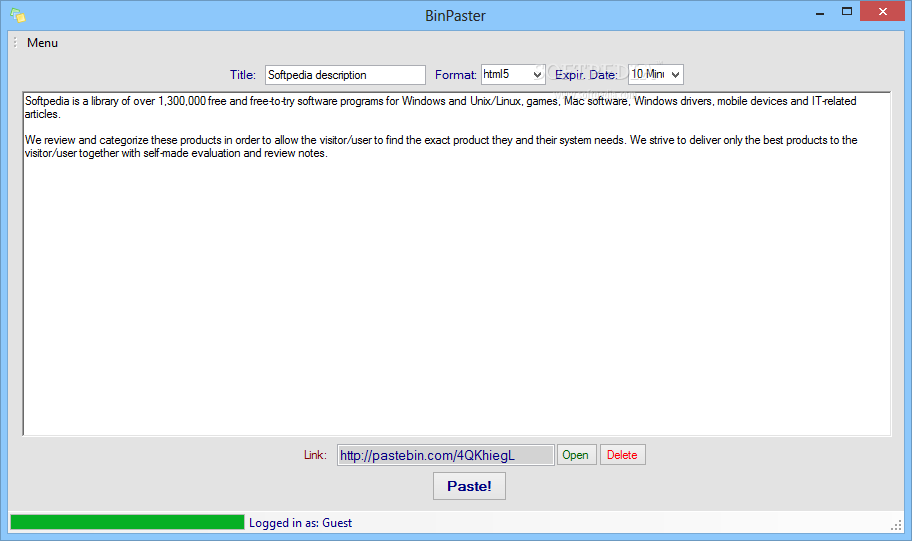
Task: Click the 'Format:' label
Action: point(455,75)
